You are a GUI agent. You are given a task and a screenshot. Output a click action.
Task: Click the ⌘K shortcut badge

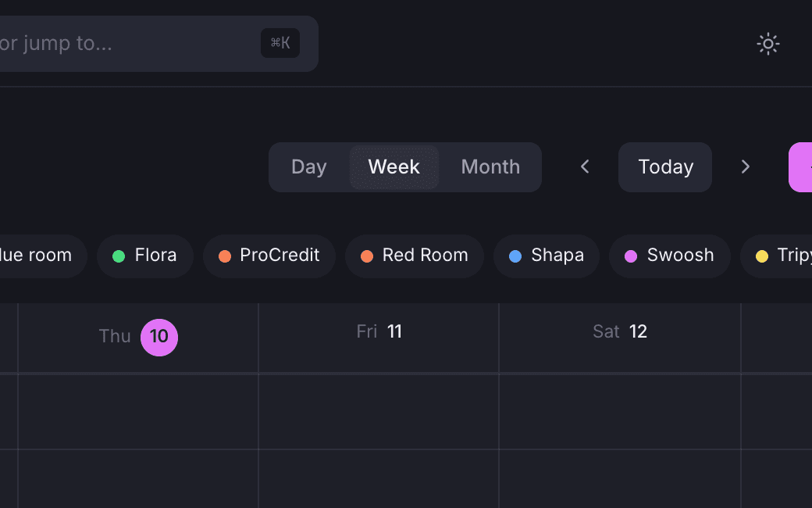click(x=280, y=42)
